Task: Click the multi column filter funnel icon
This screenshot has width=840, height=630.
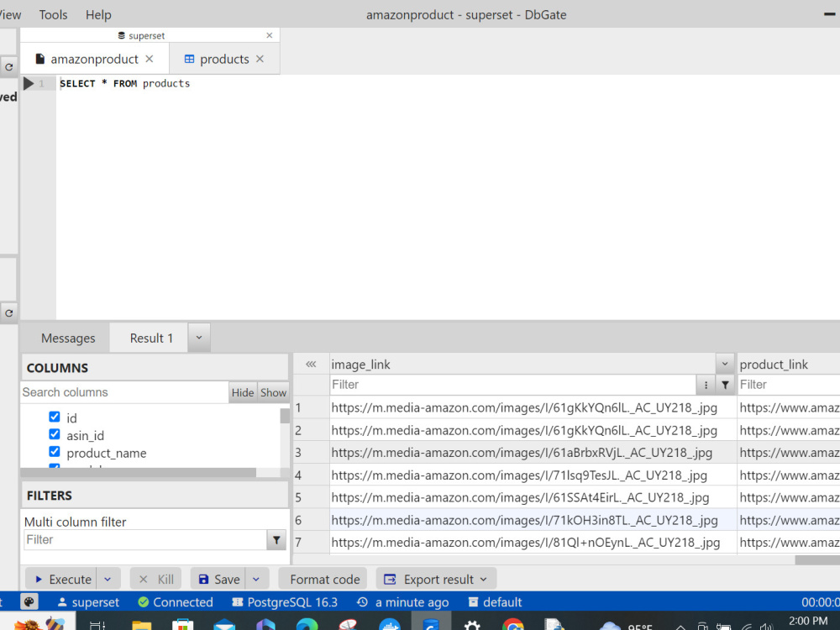Action: [276, 540]
